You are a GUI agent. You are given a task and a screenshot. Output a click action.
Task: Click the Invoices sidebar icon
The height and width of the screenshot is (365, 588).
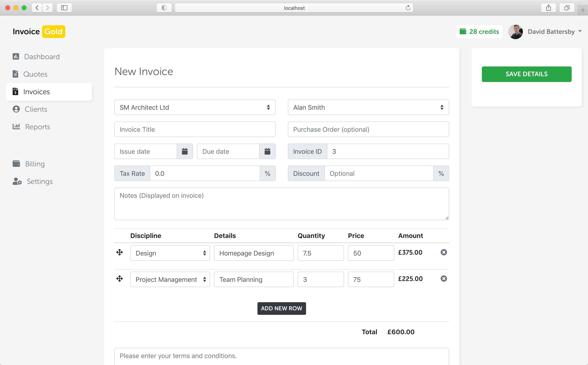15,92
